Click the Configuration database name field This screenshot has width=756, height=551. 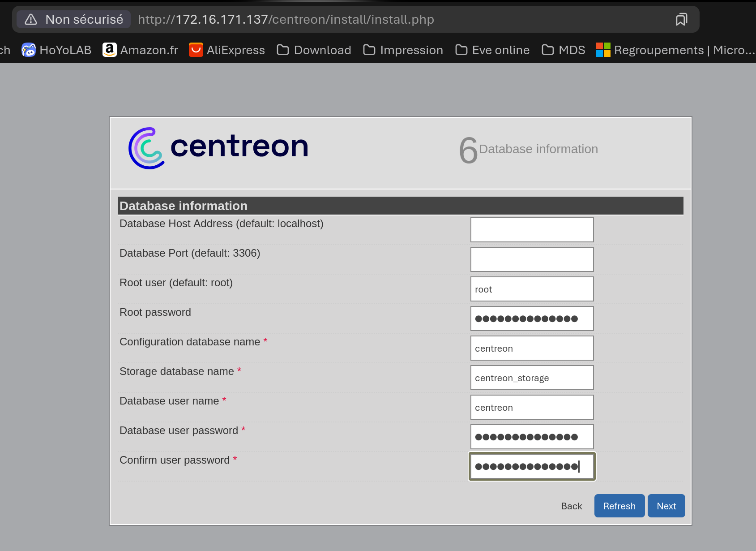[532, 348]
